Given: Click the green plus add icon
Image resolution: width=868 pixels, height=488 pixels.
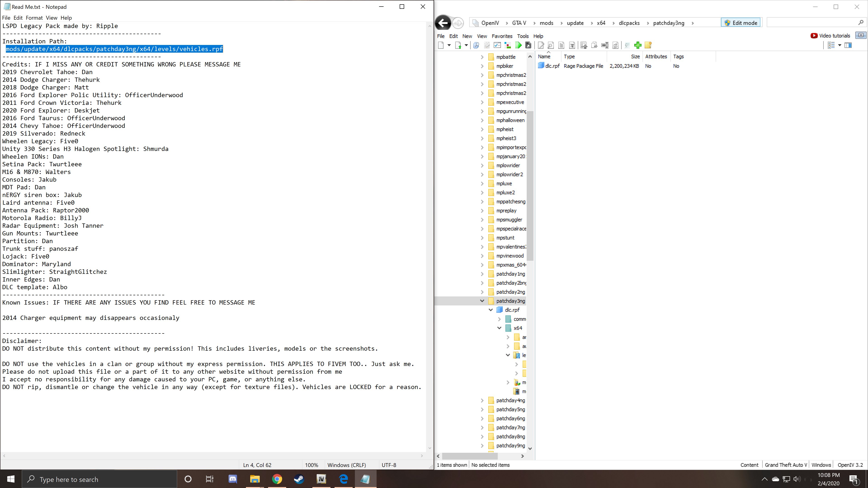Looking at the screenshot, I should [637, 45].
